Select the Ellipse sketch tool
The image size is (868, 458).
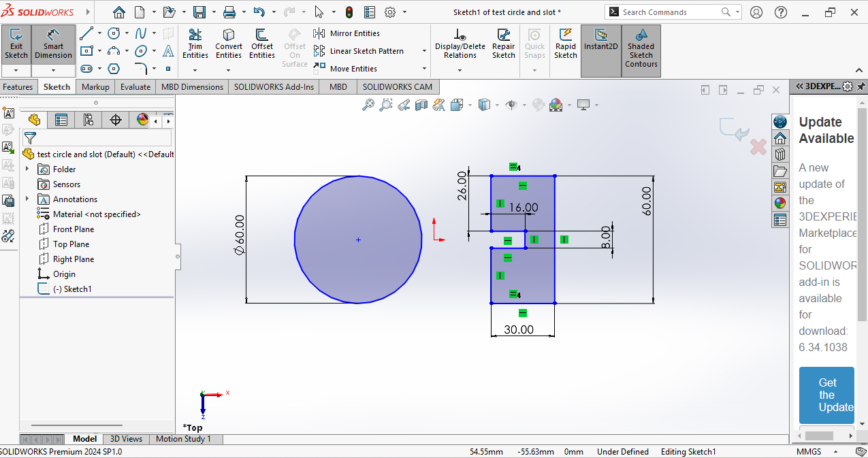(141, 51)
